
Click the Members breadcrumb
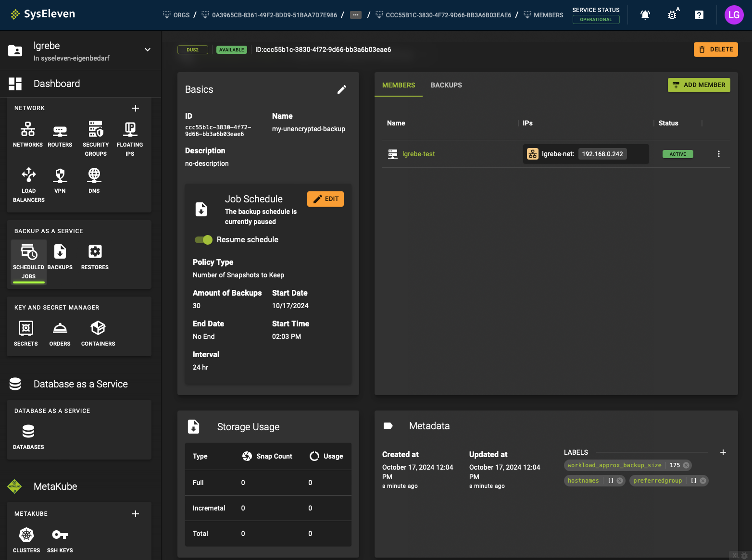coord(543,15)
